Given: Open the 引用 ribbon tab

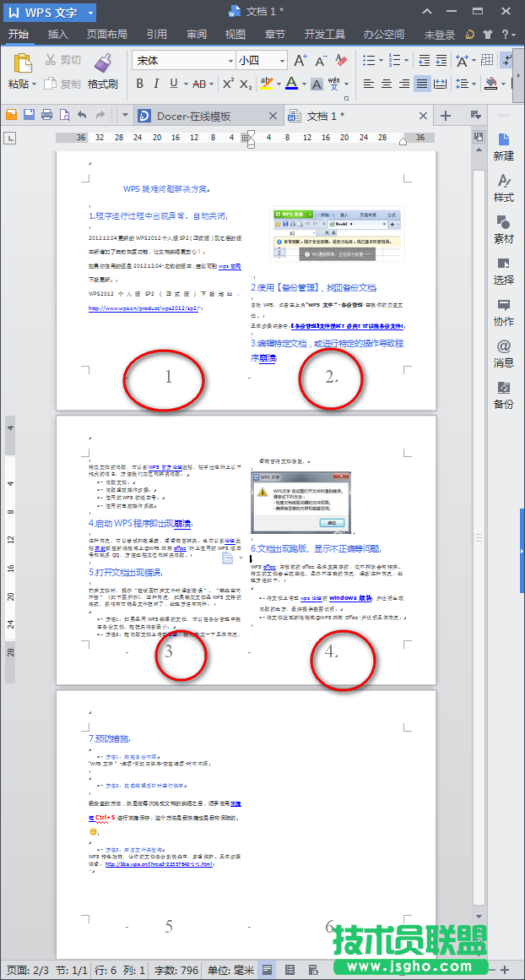Looking at the screenshot, I should coord(157,35).
